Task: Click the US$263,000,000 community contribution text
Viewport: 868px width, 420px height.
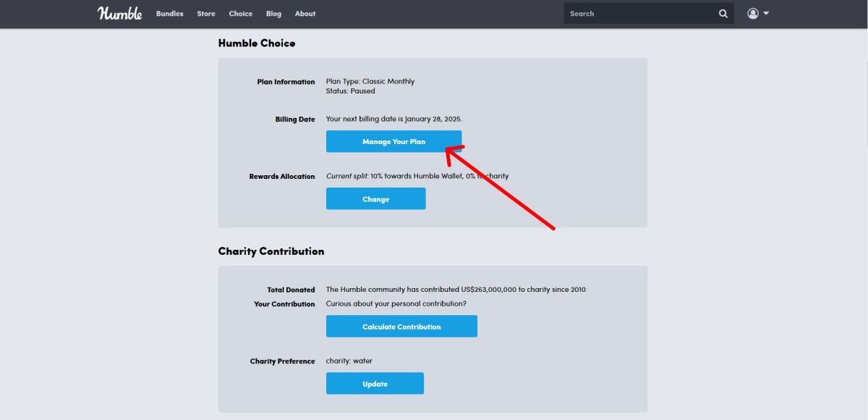Action: 456,290
